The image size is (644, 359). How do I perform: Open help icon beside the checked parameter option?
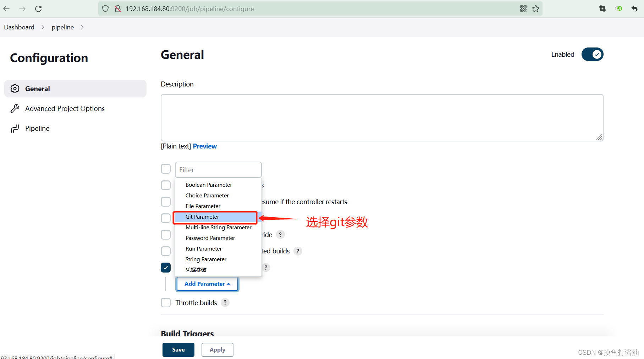[266, 267]
